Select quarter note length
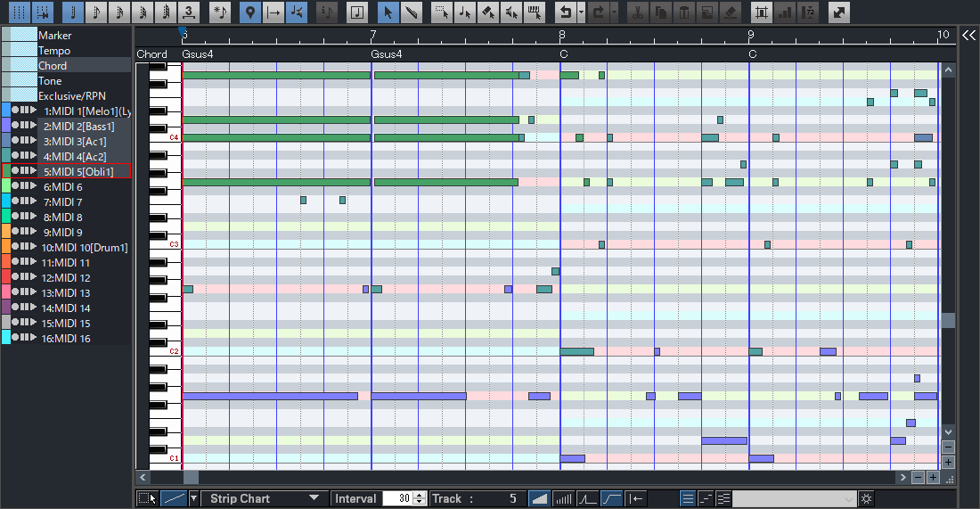Screen dimensions: 980x509 tap(72, 12)
